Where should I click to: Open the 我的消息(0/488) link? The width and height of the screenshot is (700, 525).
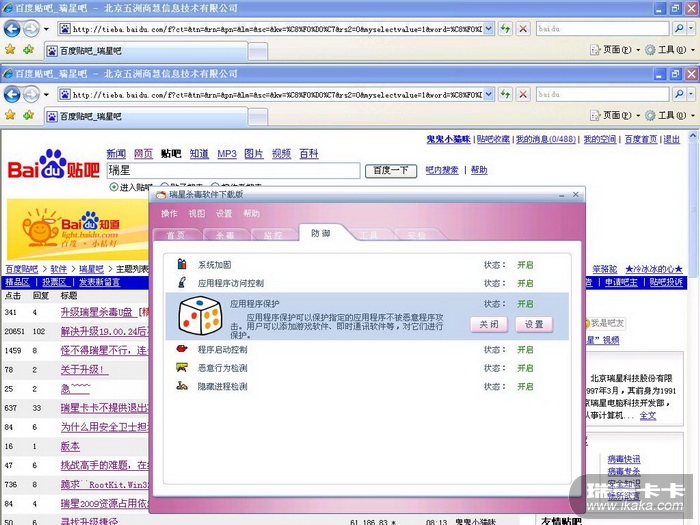[546, 139]
